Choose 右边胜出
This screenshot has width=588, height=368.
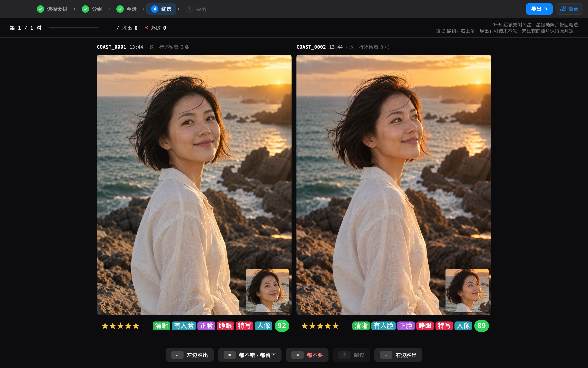[398, 355]
